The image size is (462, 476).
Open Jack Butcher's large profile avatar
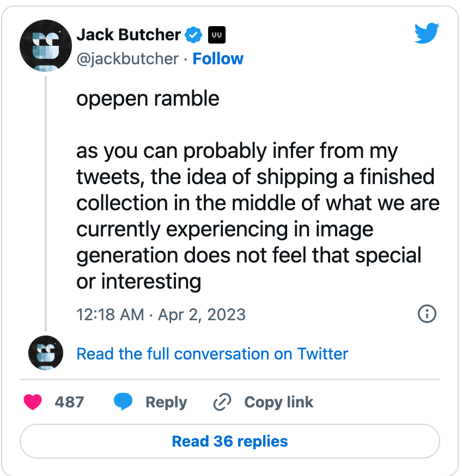(x=46, y=46)
